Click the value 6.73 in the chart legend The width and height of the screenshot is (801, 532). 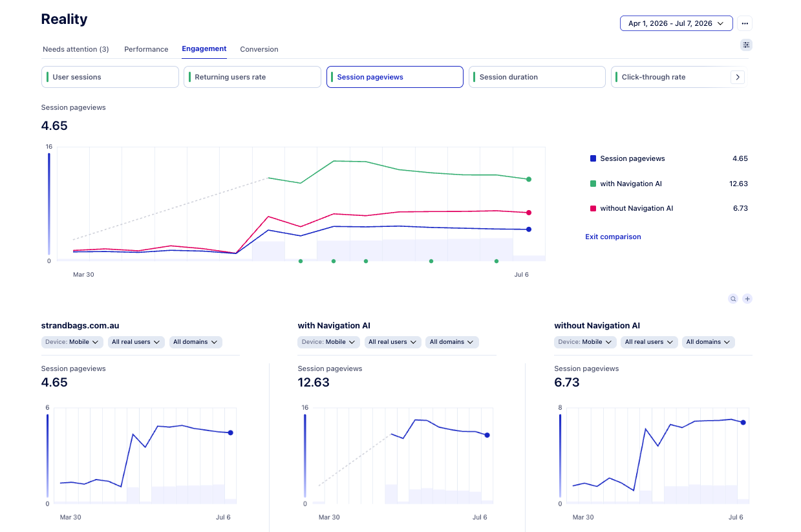point(740,208)
